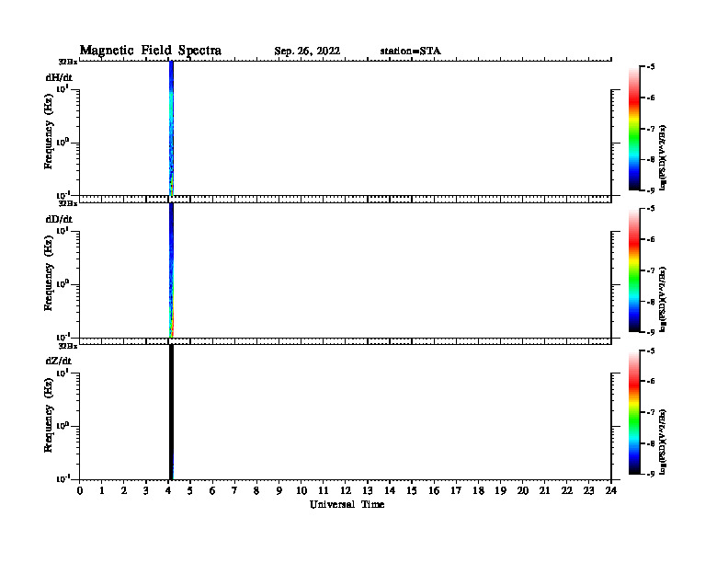This screenshot has height=563, width=728.
Task: Click the x-axis tick label "20"
Action: pos(523,491)
